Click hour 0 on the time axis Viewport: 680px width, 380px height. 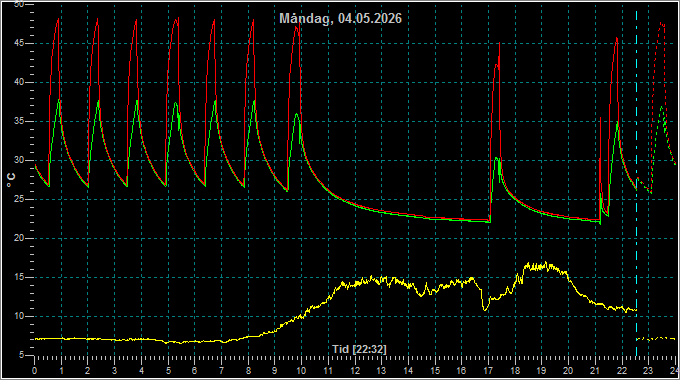click(35, 371)
